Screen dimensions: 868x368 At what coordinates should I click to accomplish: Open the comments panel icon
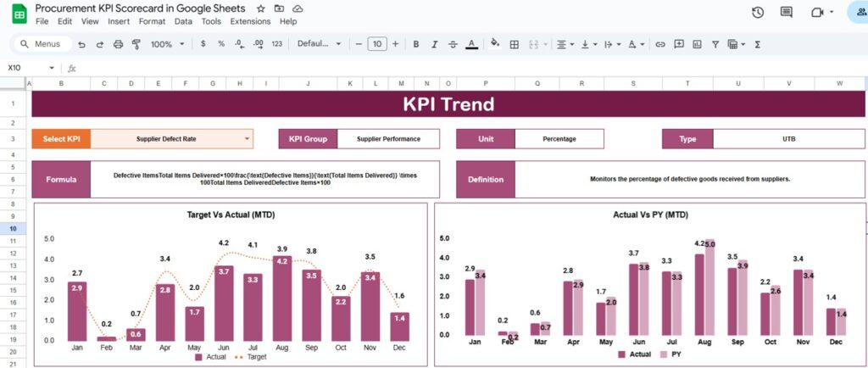coord(786,13)
